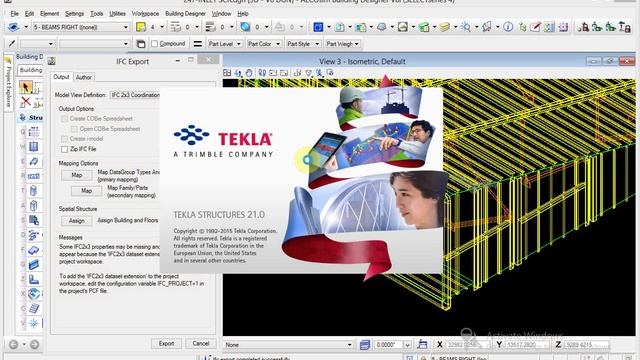Viewport: 640px width, 360px height.
Task: Open the Building Designer menu
Action: (185, 13)
